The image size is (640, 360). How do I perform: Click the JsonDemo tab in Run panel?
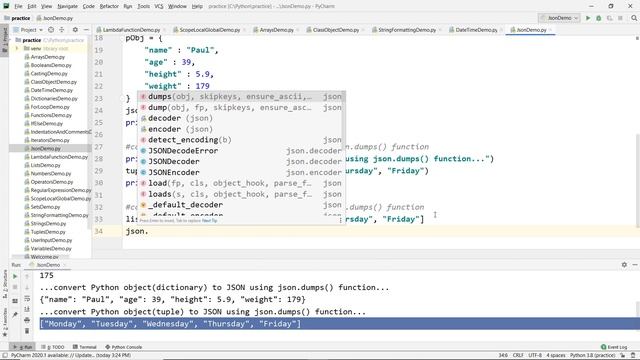48,265
